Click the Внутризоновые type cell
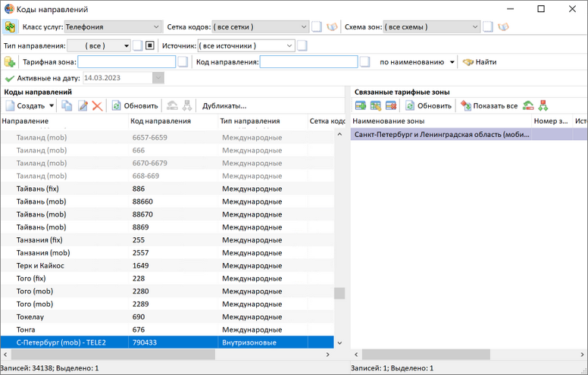Image resolution: width=588 pixels, height=375 pixels. 263,342
